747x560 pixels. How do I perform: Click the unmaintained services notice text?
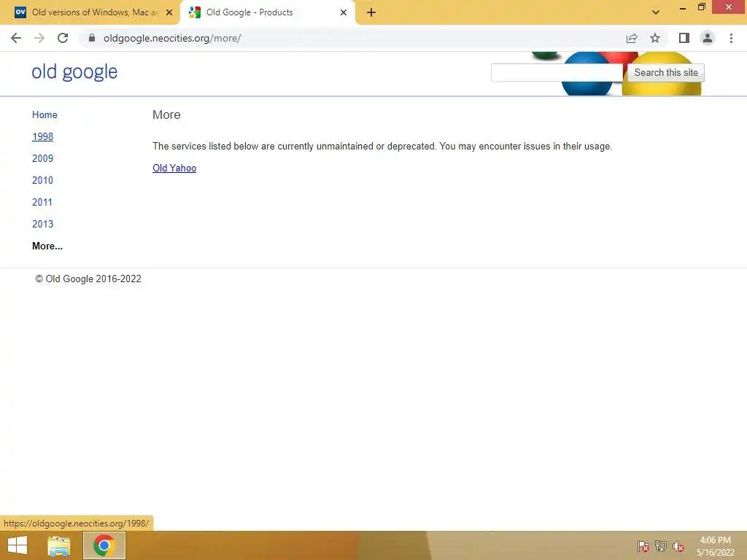pos(382,146)
